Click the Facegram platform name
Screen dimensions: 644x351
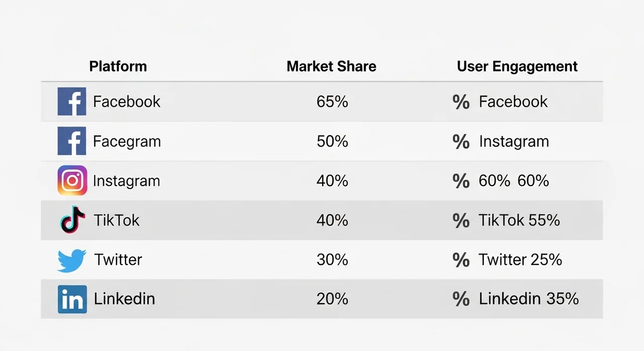127,141
